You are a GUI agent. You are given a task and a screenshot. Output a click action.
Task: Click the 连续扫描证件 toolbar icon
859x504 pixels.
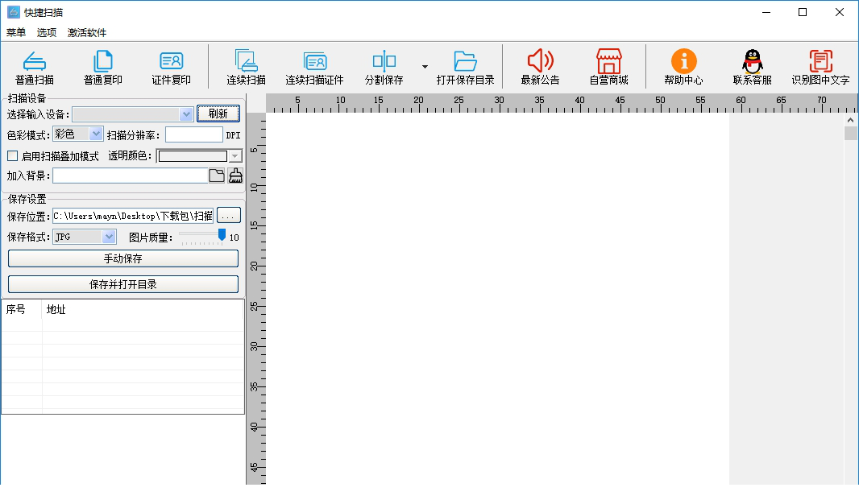point(314,61)
